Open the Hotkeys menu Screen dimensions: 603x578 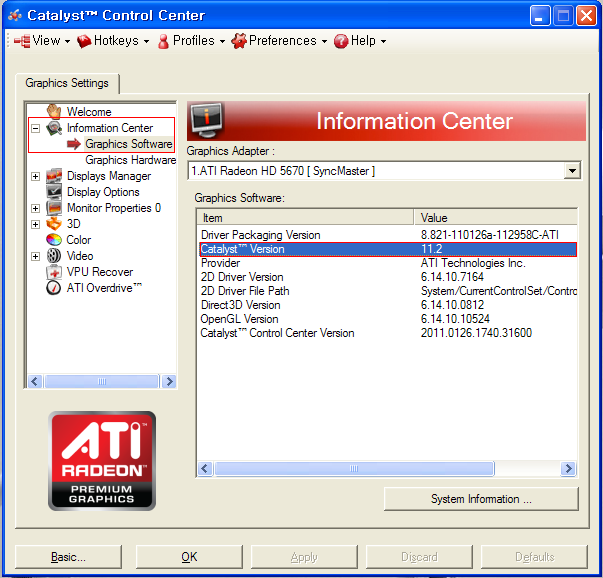(x=113, y=41)
